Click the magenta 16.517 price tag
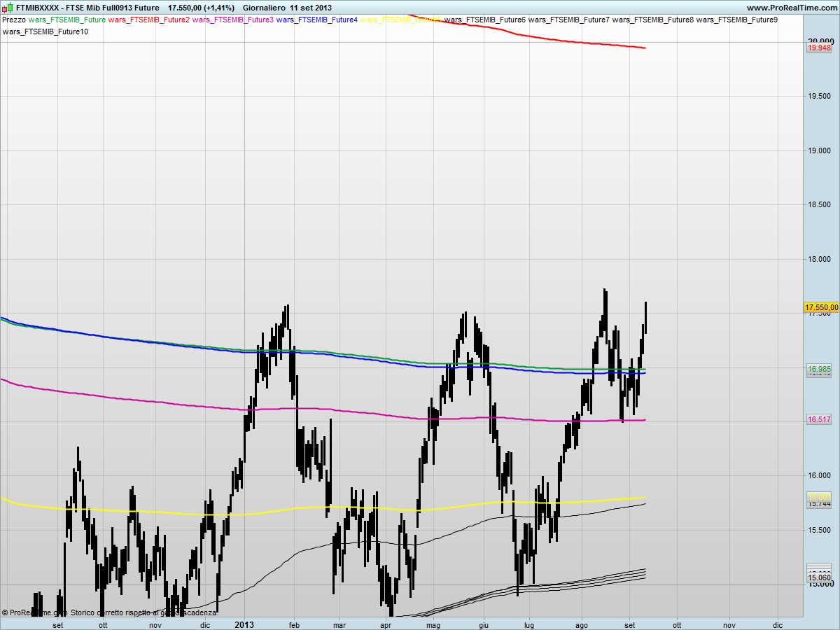The image size is (840, 630). tap(819, 419)
